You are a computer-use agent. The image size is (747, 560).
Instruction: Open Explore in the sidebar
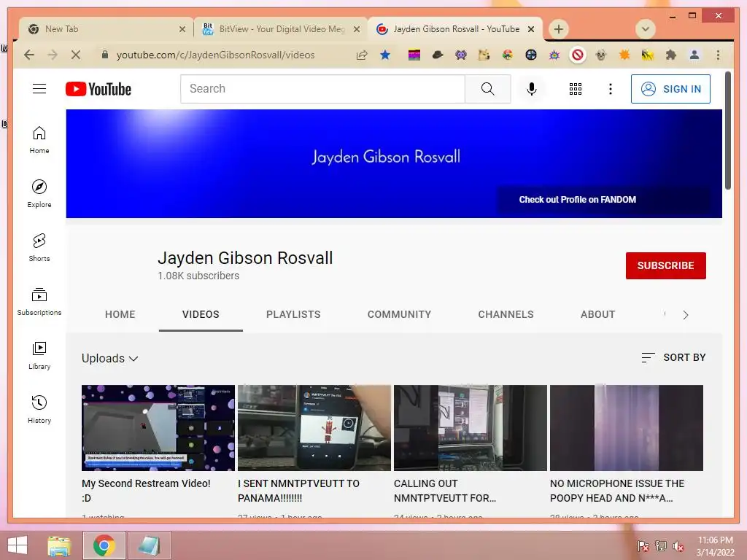39,194
